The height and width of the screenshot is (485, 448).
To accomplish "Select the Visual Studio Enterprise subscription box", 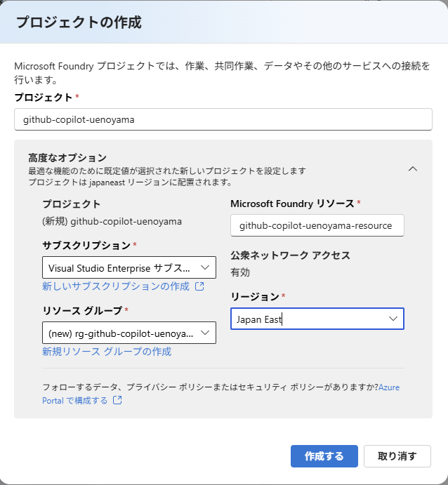I will (129, 267).
